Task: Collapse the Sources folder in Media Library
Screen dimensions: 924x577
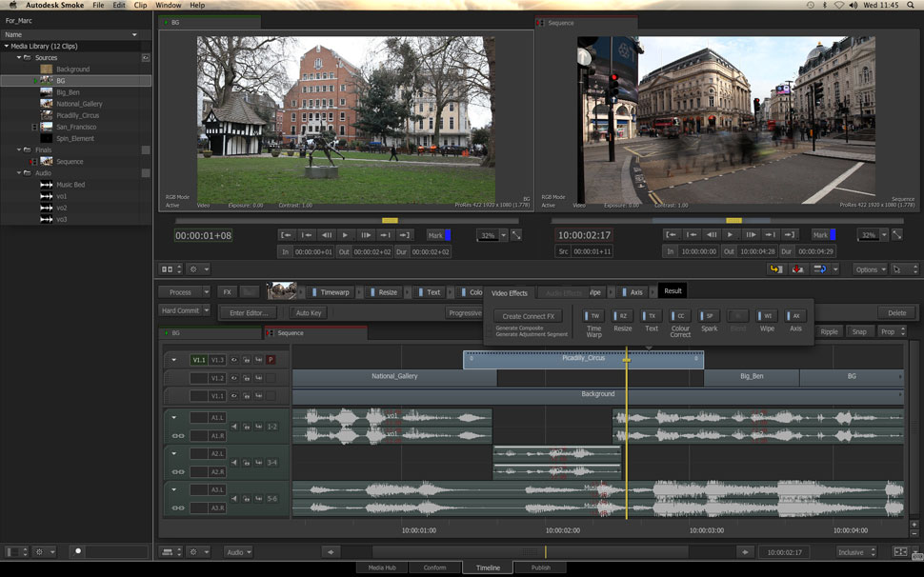Action: [x=18, y=57]
